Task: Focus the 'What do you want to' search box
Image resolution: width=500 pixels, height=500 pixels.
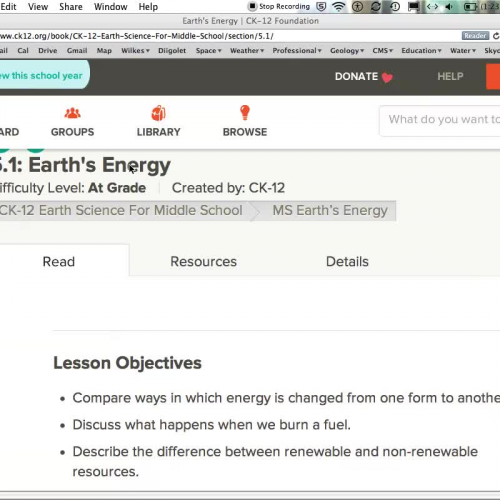Action: (x=440, y=121)
